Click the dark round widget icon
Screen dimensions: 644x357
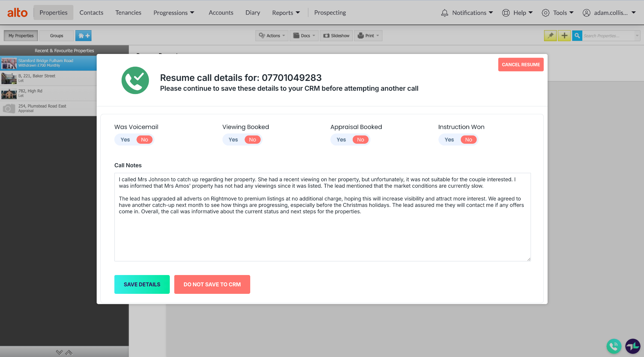633,346
